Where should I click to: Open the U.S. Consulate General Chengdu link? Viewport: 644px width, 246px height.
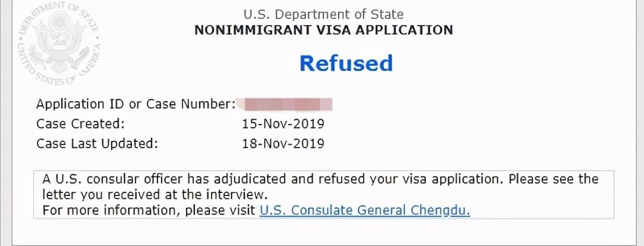[364, 210]
